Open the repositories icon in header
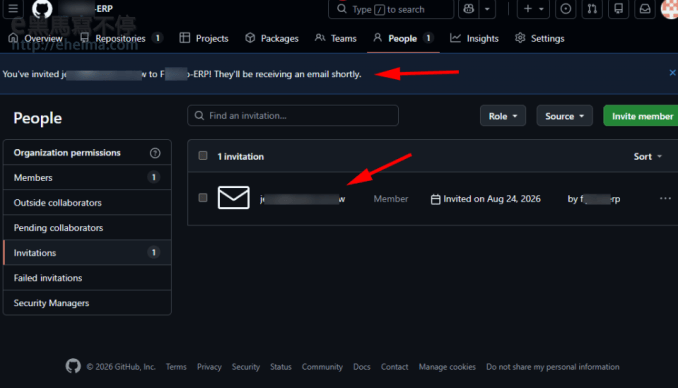The width and height of the screenshot is (678, 388). click(618, 9)
